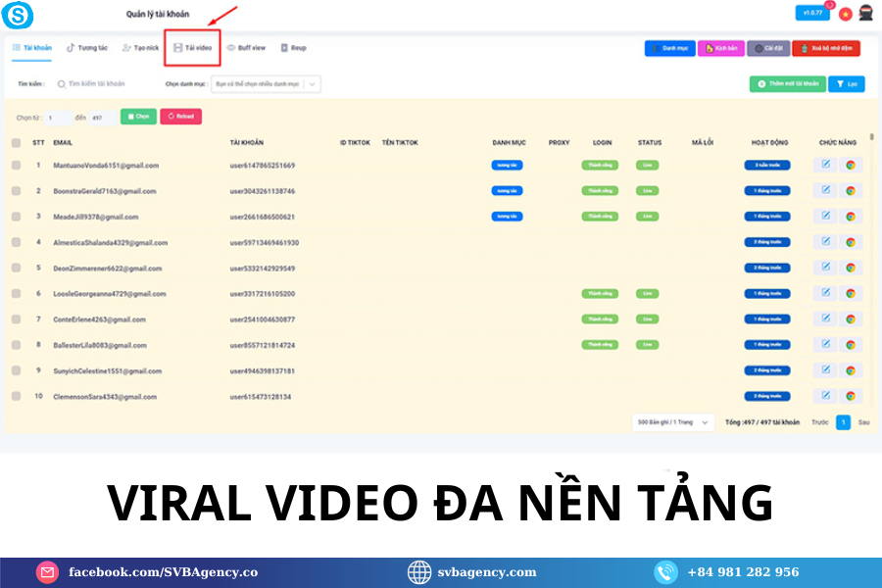The height and width of the screenshot is (588, 882).
Task: Tick the checkbox for row 5 DeonZimmerener6622
Action: (x=14, y=268)
